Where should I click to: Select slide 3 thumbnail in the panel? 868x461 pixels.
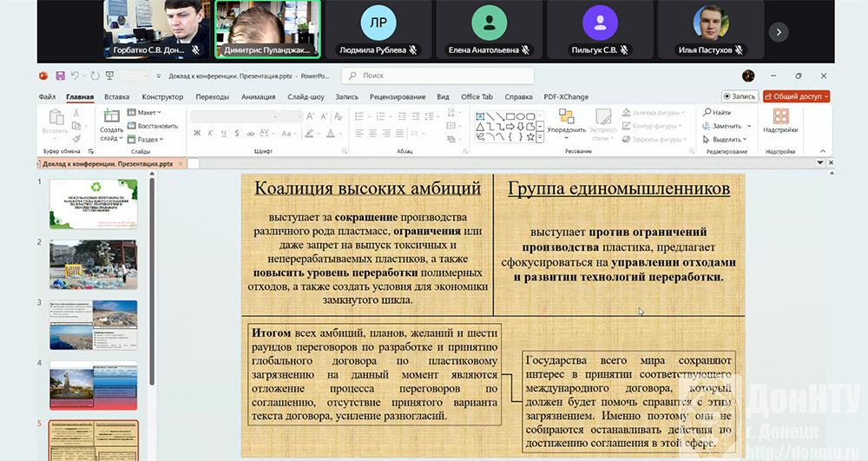click(93, 323)
